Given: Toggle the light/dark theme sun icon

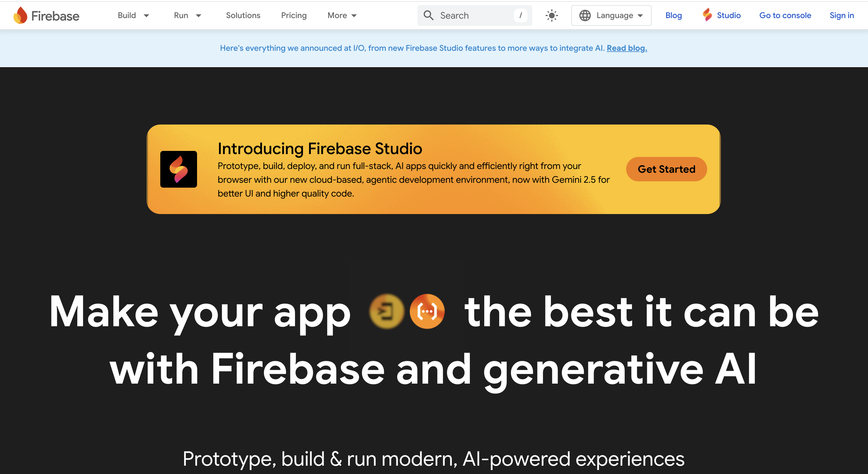Looking at the screenshot, I should click(551, 15).
